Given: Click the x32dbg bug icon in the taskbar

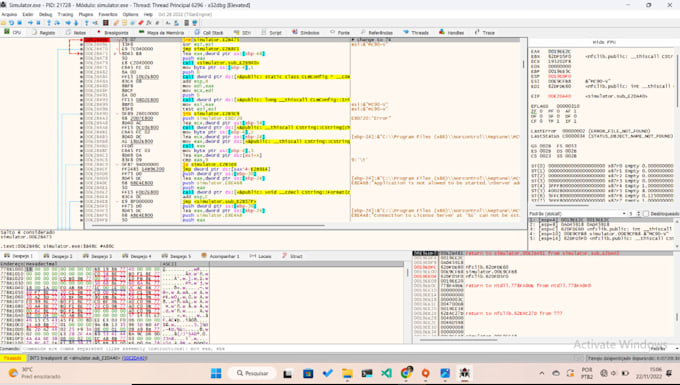Looking at the screenshot, I should click(464, 373).
